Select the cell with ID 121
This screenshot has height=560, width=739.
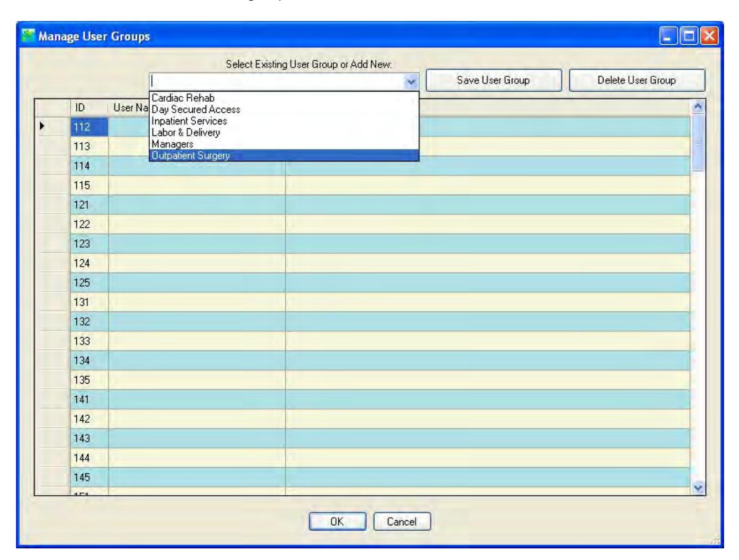(90, 205)
